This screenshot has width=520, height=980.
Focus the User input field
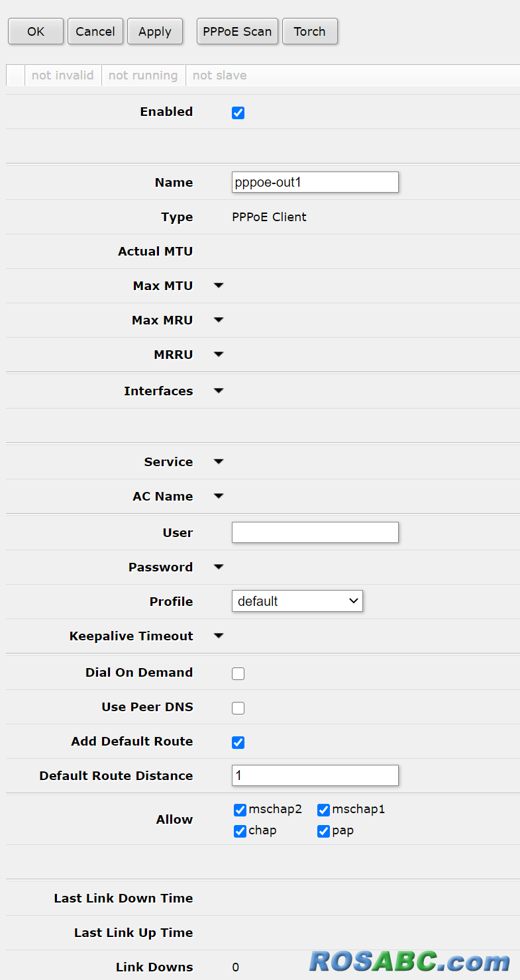pos(315,532)
